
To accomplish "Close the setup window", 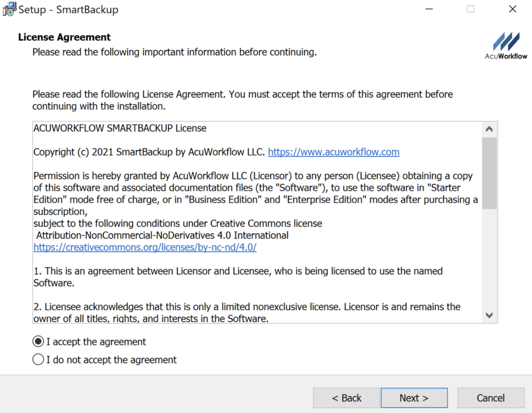I will pyautogui.click(x=512, y=9).
